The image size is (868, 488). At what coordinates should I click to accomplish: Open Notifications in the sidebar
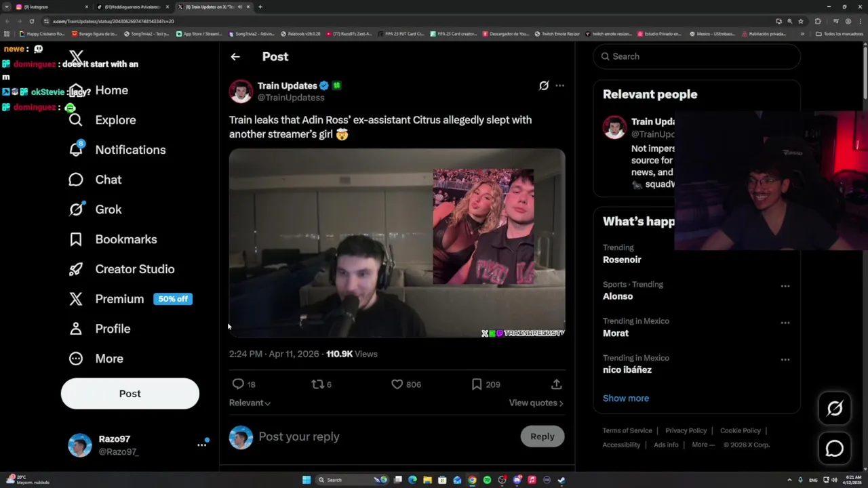[117, 150]
